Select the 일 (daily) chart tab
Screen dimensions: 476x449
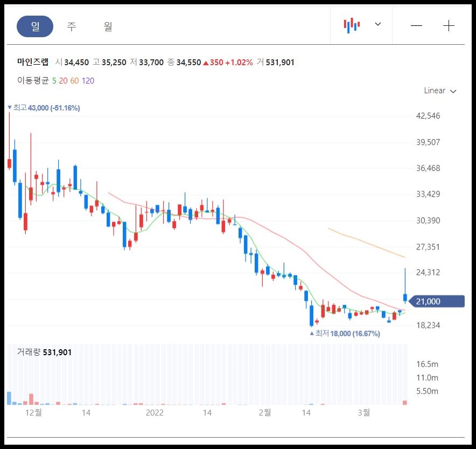point(35,26)
